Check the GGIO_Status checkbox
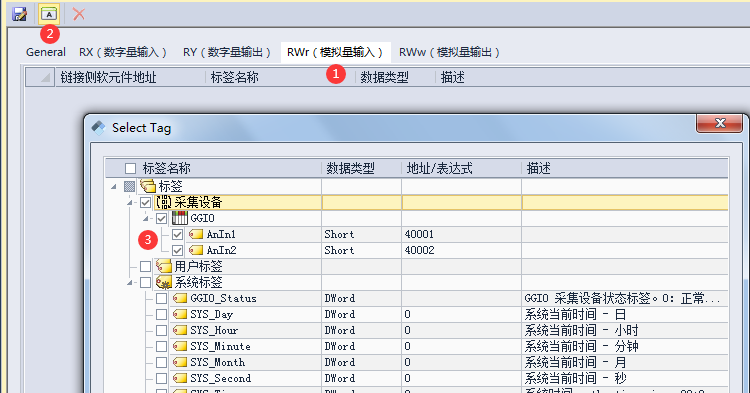Image resolution: width=750 pixels, height=393 pixels. 162,298
